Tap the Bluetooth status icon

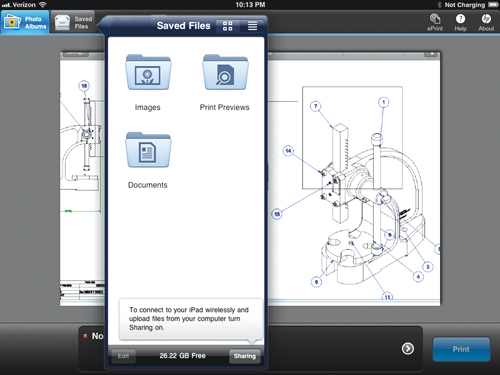click(439, 5)
